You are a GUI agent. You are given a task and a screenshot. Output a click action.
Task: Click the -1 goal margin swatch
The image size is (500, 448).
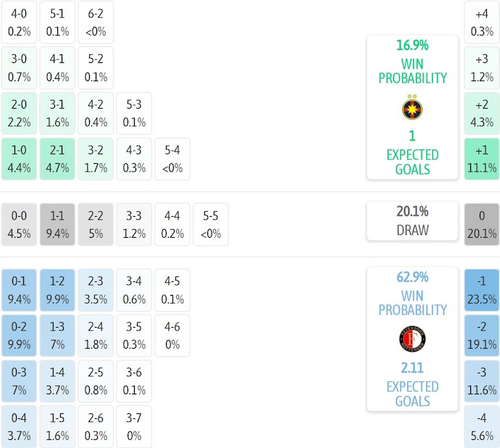tap(481, 289)
